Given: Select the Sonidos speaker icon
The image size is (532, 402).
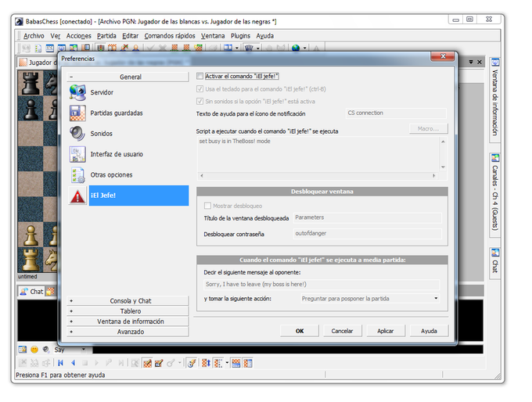Looking at the screenshot, I should 77,134.
